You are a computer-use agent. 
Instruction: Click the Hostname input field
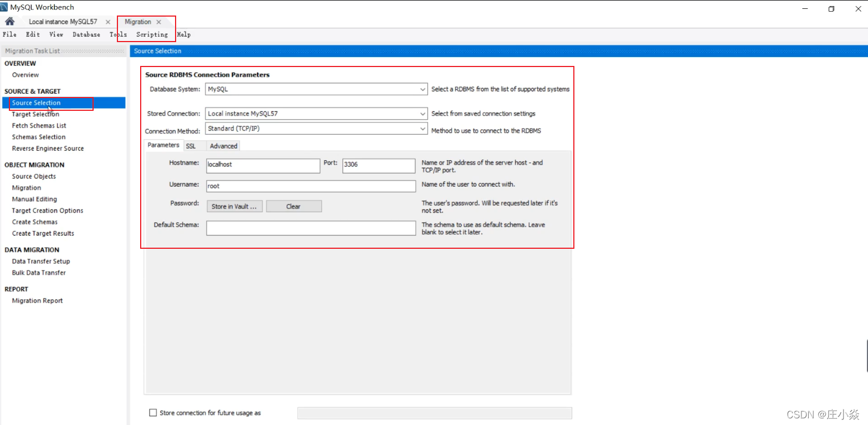tap(263, 166)
